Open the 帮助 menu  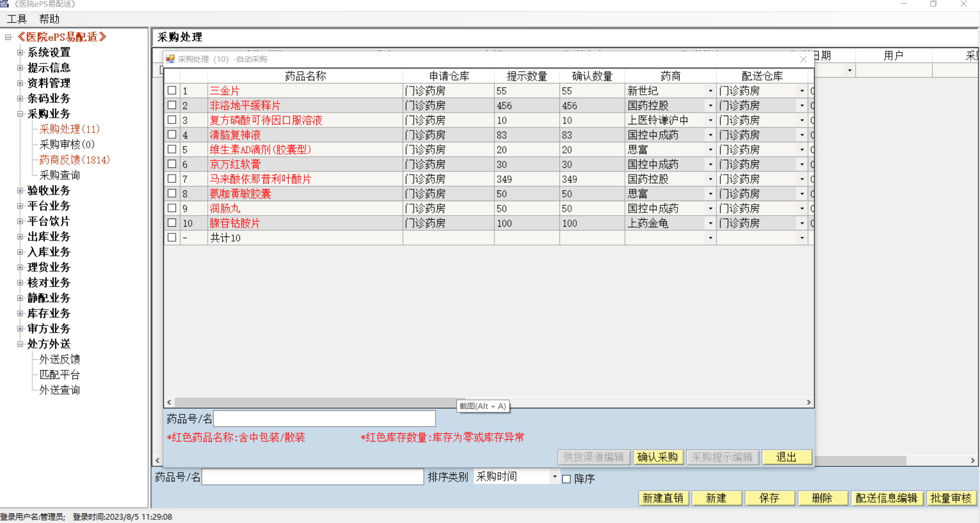tap(49, 19)
